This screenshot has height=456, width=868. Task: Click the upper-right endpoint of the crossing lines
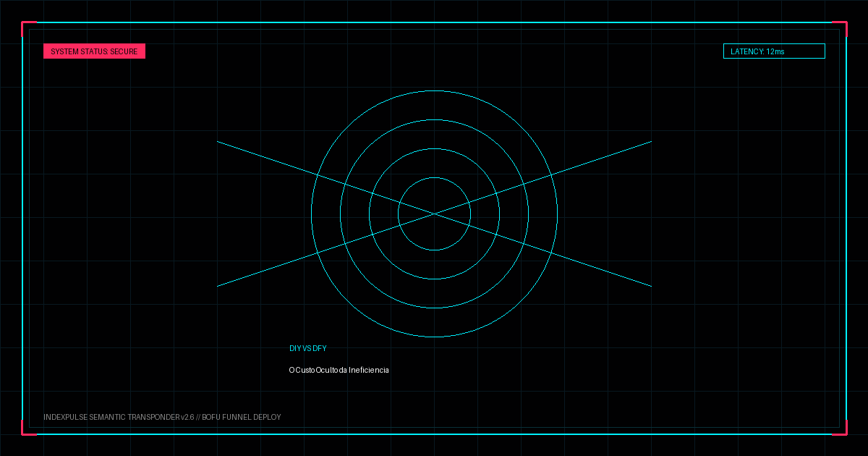click(651, 142)
